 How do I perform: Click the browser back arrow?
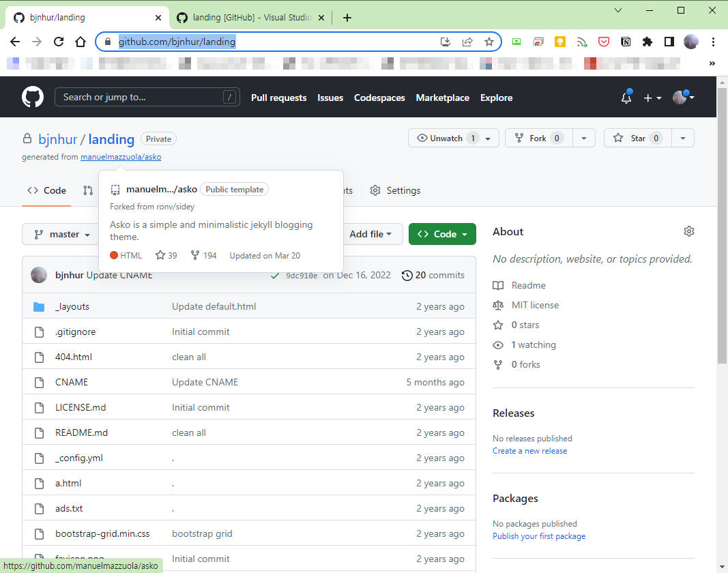click(15, 42)
